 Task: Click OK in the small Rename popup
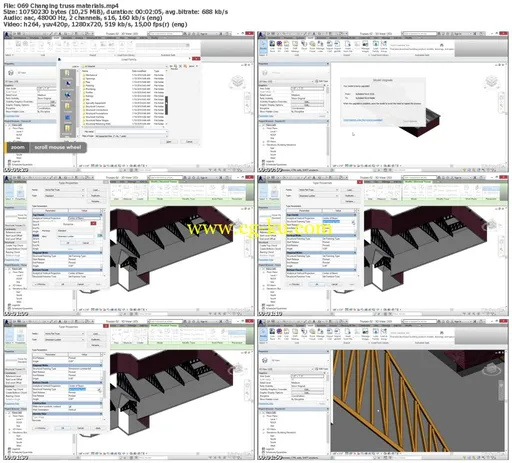(x=68, y=243)
